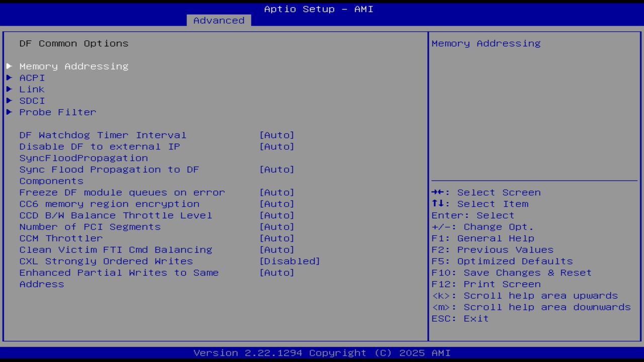Screen dimensions: 644x362
Task: Open the SDCI submenu
Action: pyautogui.click(x=32, y=101)
